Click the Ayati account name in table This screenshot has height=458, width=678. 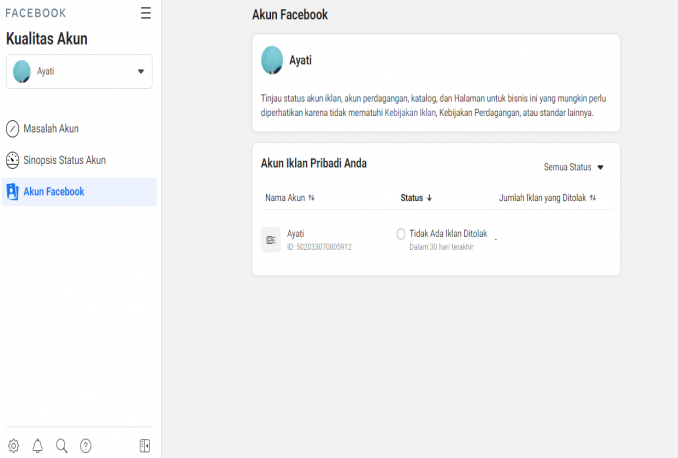(295, 234)
